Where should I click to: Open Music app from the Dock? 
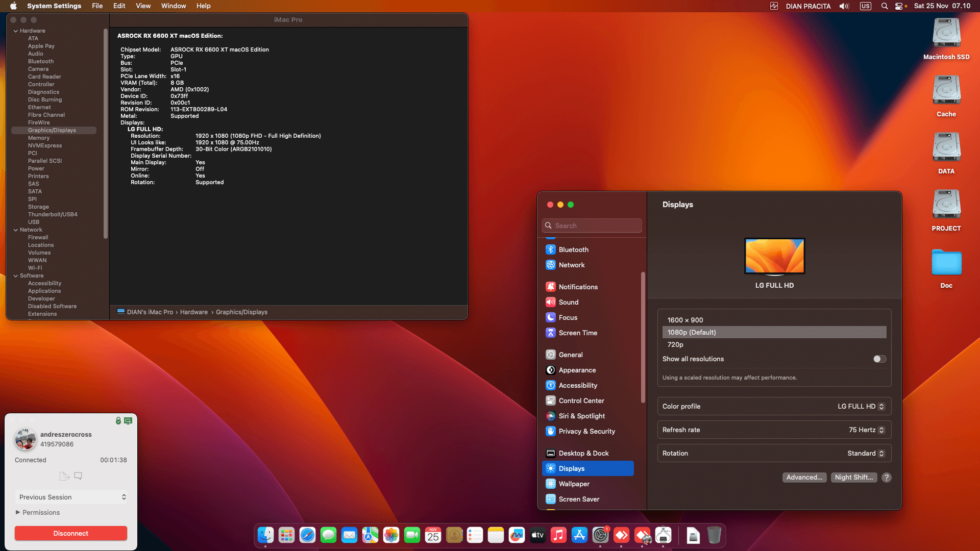click(558, 535)
